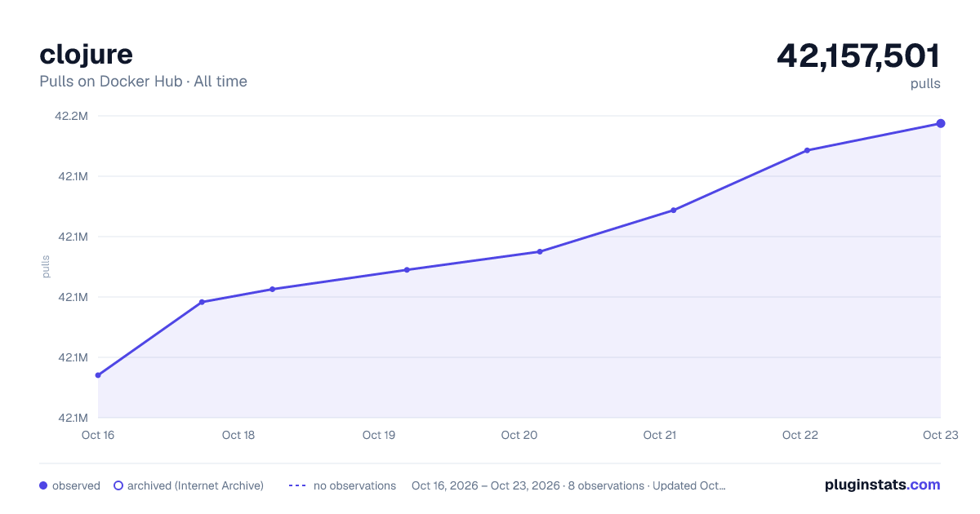Click the 'observed' legend text

point(76,485)
